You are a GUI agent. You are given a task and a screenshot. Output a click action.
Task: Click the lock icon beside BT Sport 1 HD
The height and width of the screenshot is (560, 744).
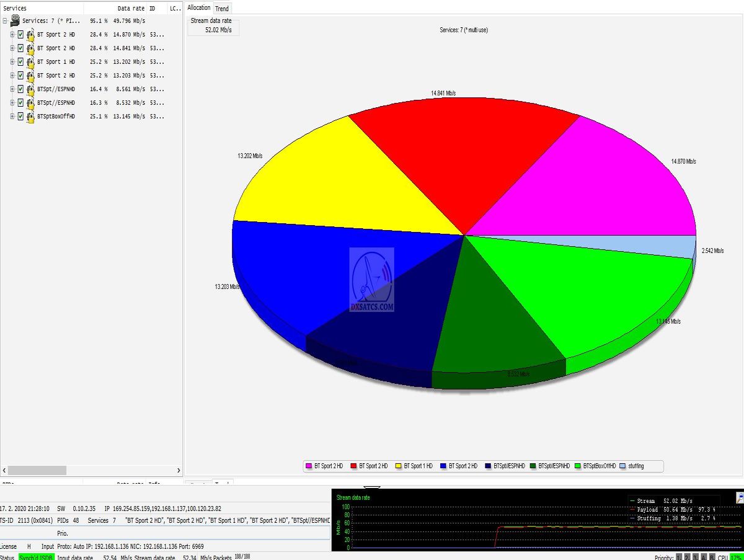point(30,62)
